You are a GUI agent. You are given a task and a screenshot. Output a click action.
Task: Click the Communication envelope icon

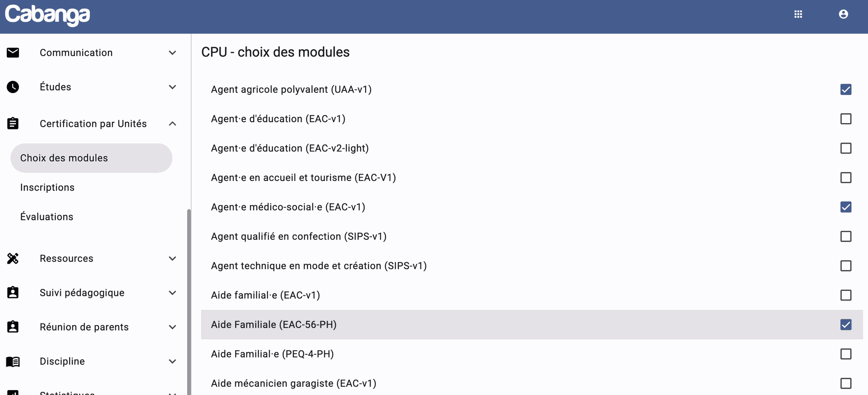point(13,53)
